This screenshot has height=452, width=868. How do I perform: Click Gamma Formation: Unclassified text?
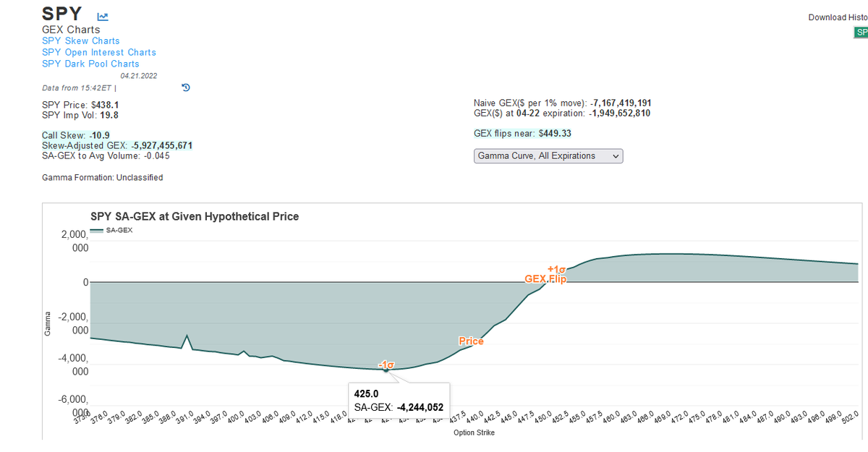(103, 177)
